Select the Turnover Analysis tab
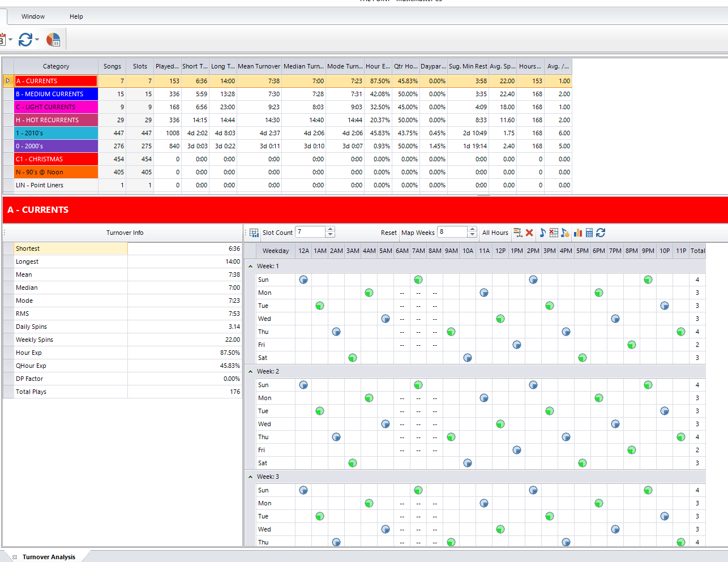728x562 pixels. [49, 557]
